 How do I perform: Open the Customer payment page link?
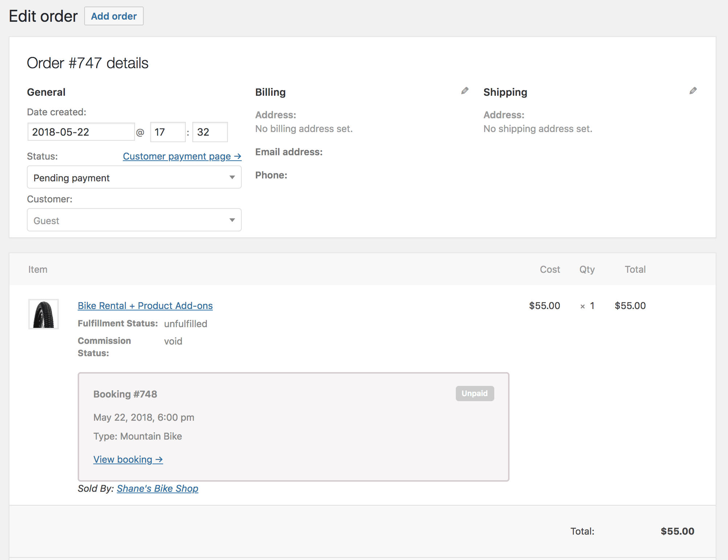(x=181, y=156)
